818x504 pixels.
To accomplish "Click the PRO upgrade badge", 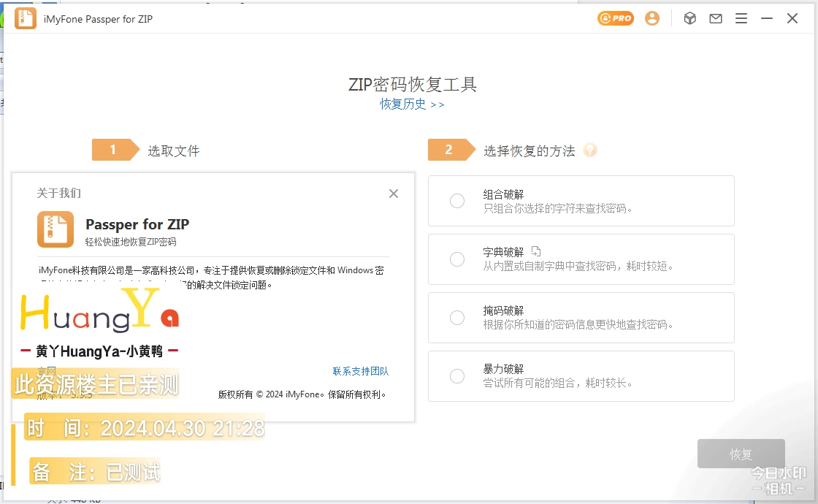I will click(616, 18).
